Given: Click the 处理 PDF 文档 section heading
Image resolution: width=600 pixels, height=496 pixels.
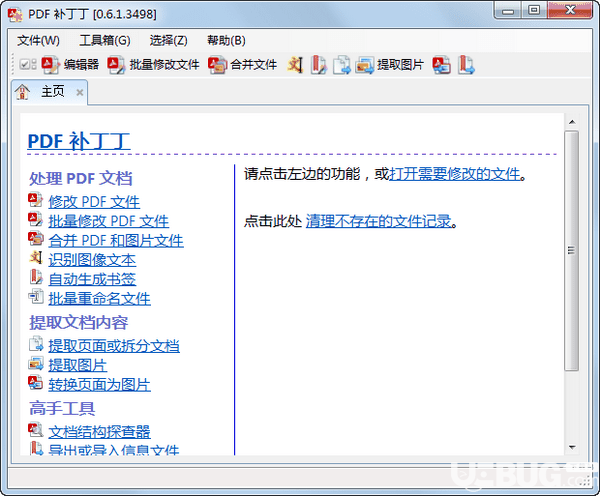Looking at the screenshot, I should tap(81, 178).
